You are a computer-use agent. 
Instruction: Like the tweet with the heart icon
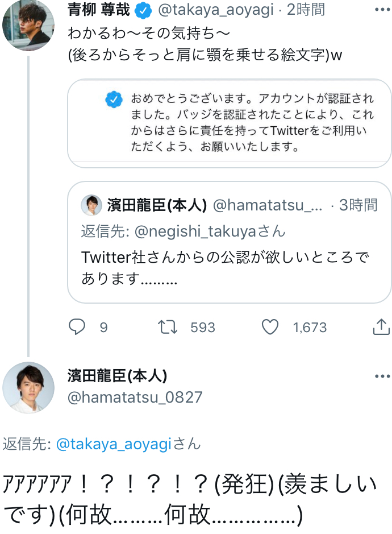pos(270,327)
